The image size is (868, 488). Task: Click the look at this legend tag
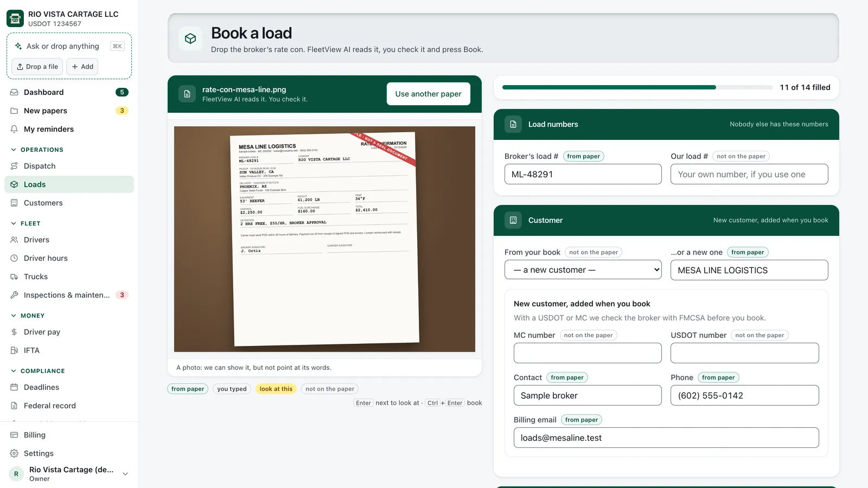(276, 389)
